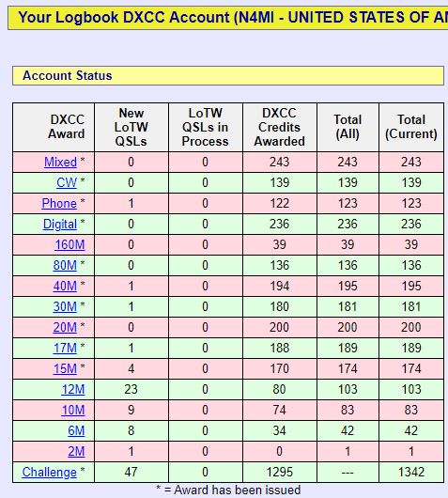Open the 6M band award link

(76, 431)
